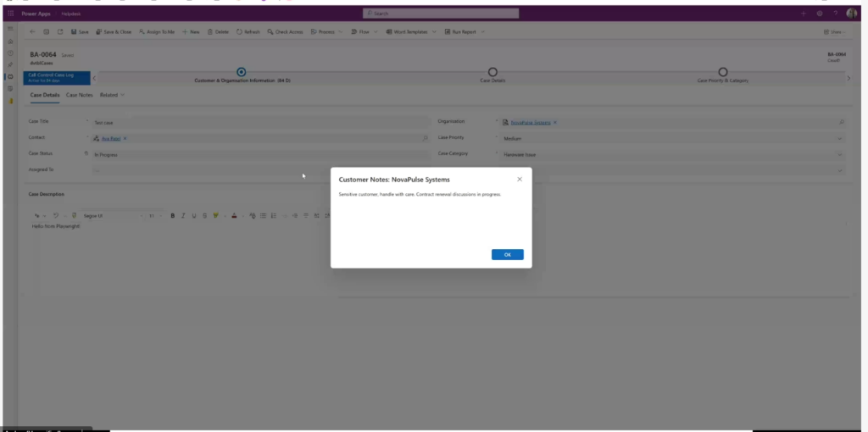Click Save & Close command

[114, 32]
